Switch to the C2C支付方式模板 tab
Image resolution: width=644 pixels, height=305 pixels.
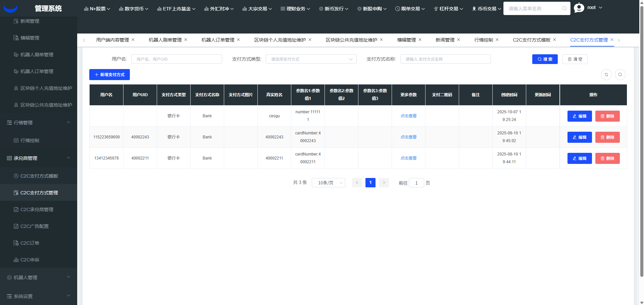click(x=531, y=40)
